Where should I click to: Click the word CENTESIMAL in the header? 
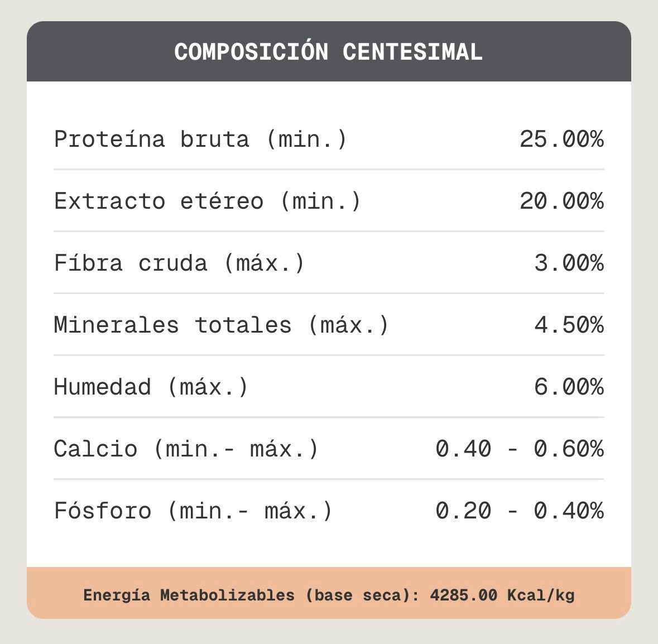[412, 52]
